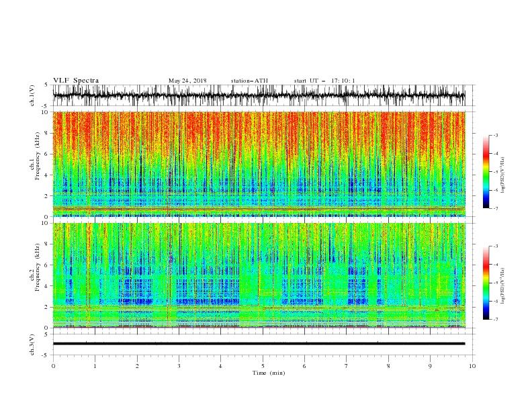Click the "4" tick on Time axis
This screenshot has width=532, height=411.
click(x=220, y=366)
